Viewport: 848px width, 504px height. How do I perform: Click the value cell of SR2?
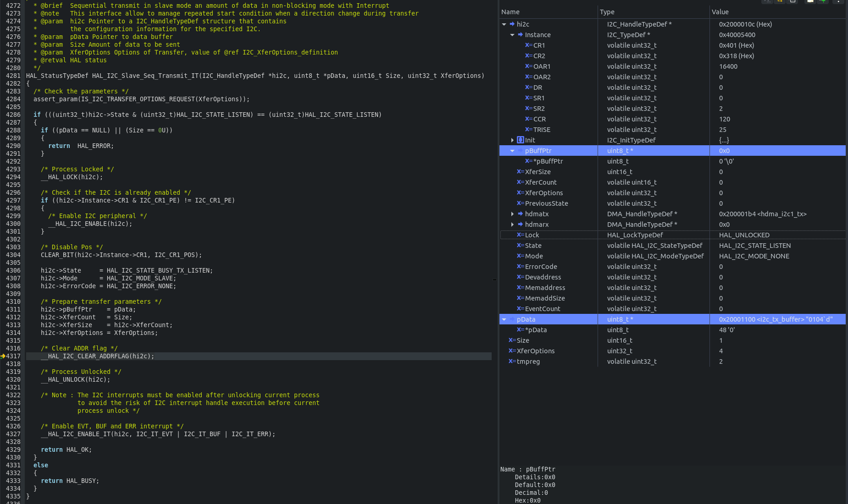(721, 109)
